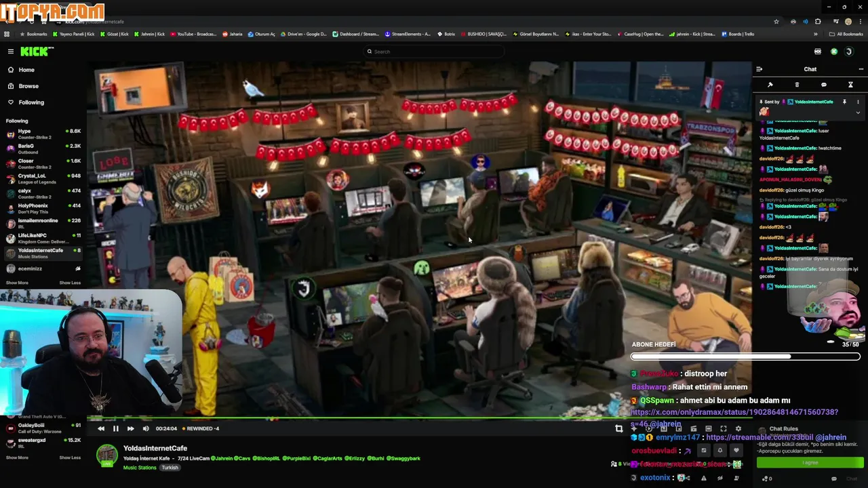Collapse the recommended list with the lower Show Less
This screenshot has height=488, width=868.
coord(70,457)
